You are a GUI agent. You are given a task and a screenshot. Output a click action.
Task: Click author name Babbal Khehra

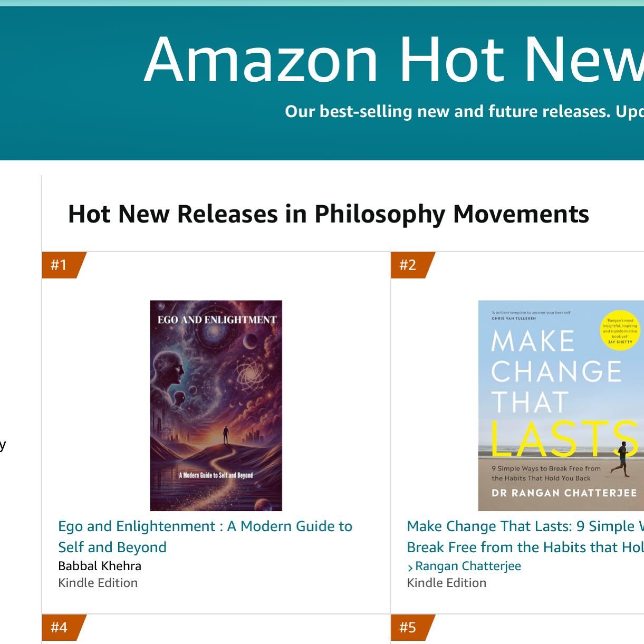[99, 565]
